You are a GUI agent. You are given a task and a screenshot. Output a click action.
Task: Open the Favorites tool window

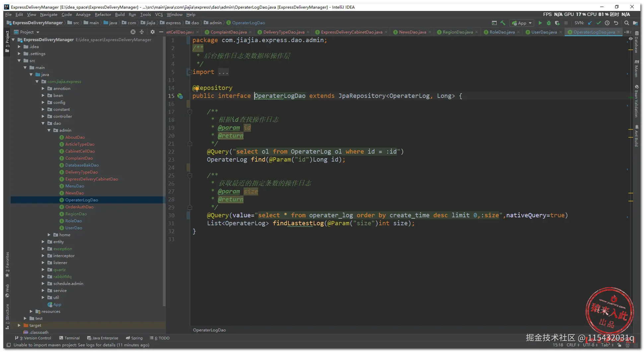(x=7, y=264)
